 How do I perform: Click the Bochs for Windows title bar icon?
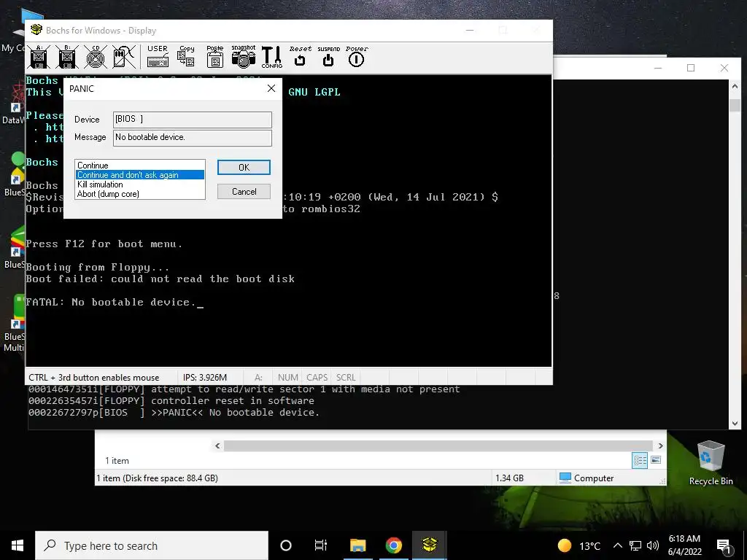coord(36,30)
